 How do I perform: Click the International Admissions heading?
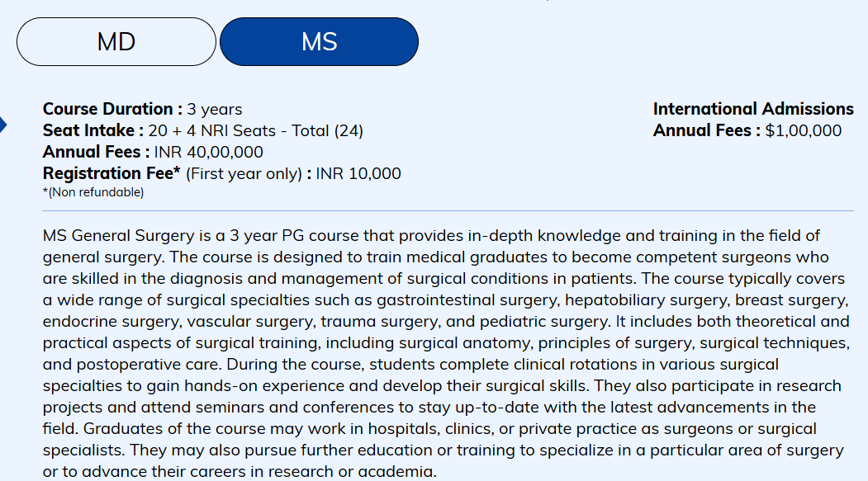[753, 109]
